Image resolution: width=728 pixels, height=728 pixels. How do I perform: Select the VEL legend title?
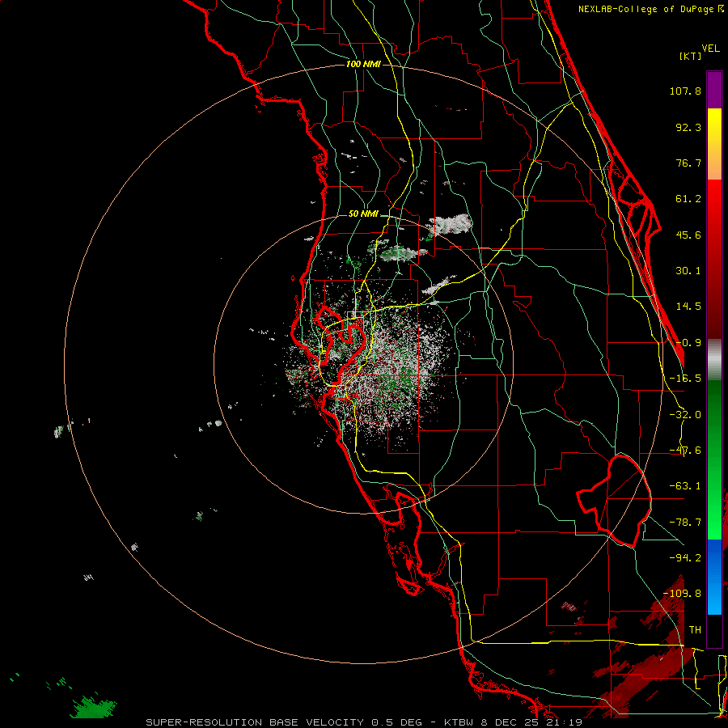pos(710,49)
